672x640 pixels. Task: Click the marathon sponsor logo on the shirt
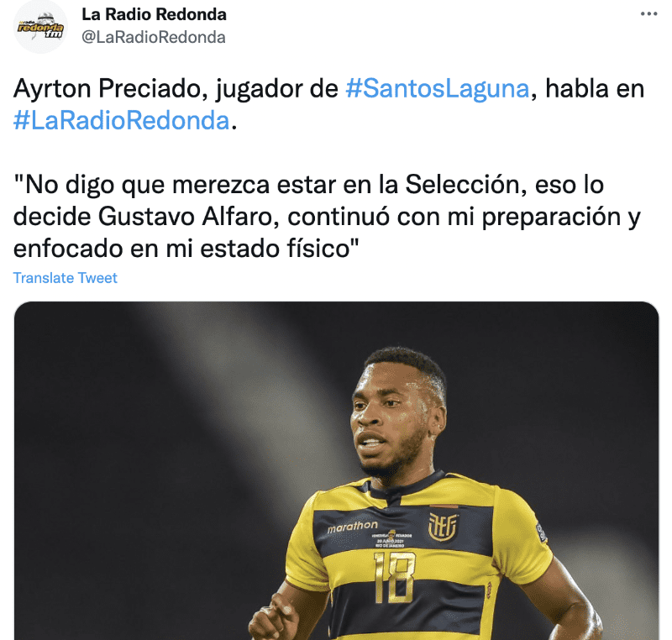(352, 527)
